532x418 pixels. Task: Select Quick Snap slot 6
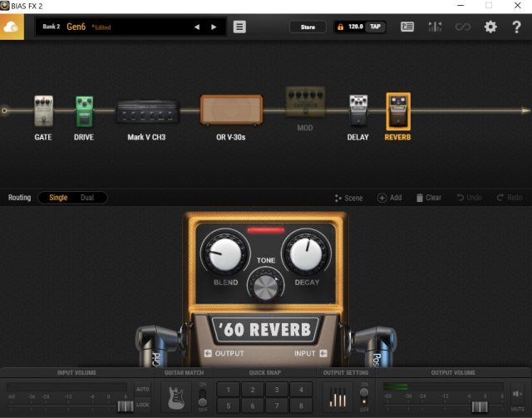pos(253,406)
